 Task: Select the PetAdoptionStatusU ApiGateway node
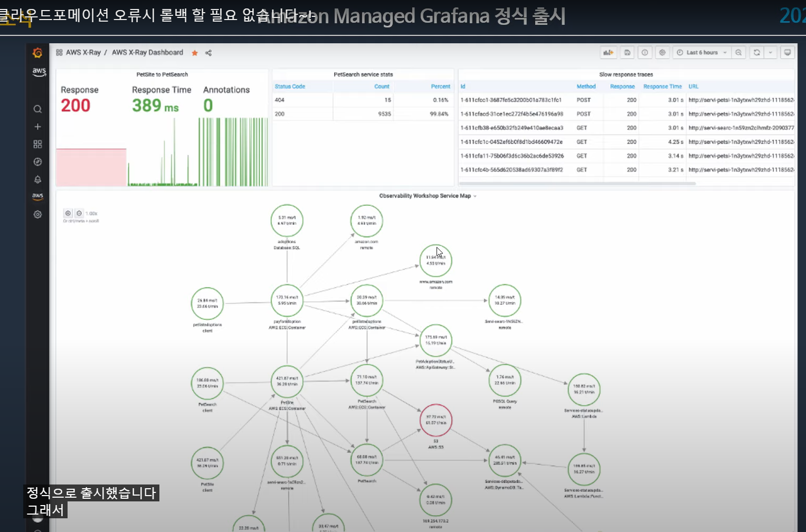point(435,340)
